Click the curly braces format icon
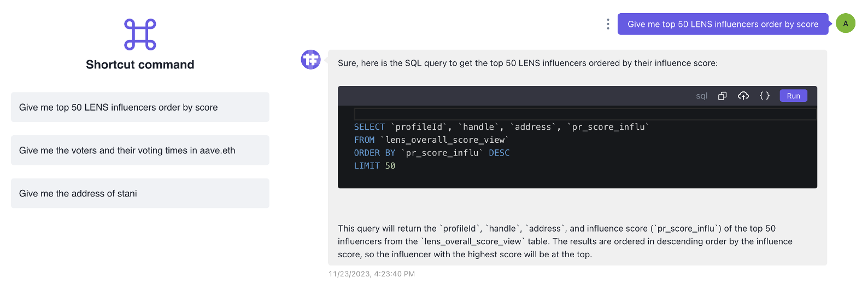 (x=765, y=96)
